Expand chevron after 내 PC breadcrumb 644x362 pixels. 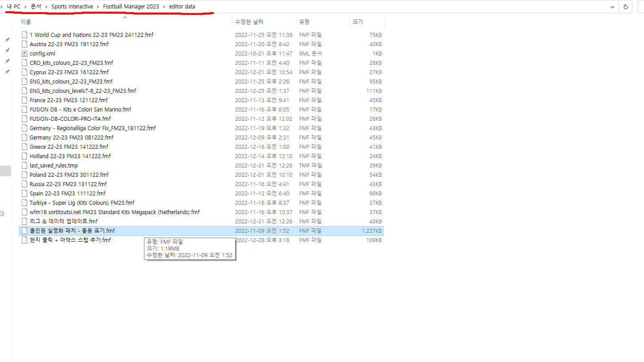(26, 7)
